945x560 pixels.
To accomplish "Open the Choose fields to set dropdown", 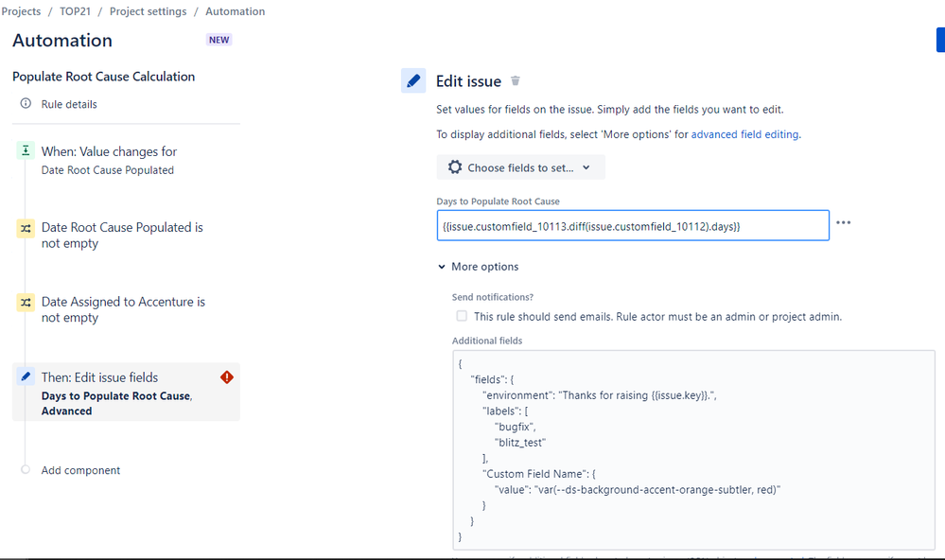I will [x=520, y=167].
